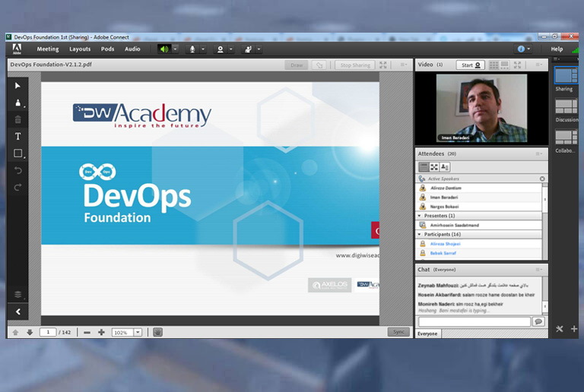584x392 pixels.
Task: Open the Audio menu
Action: pyautogui.click(x=132, y=49)
